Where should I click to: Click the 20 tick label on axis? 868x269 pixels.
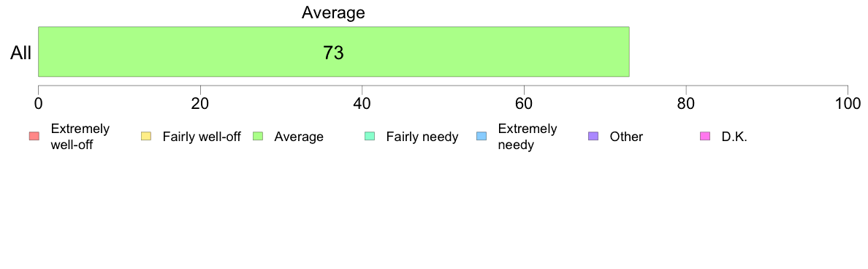(x=200, y=104)
